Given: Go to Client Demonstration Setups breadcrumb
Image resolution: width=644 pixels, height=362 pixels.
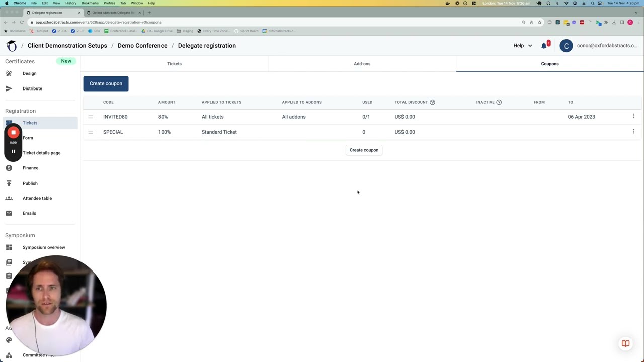Looking at the screenshot, I should click(67, 46).
